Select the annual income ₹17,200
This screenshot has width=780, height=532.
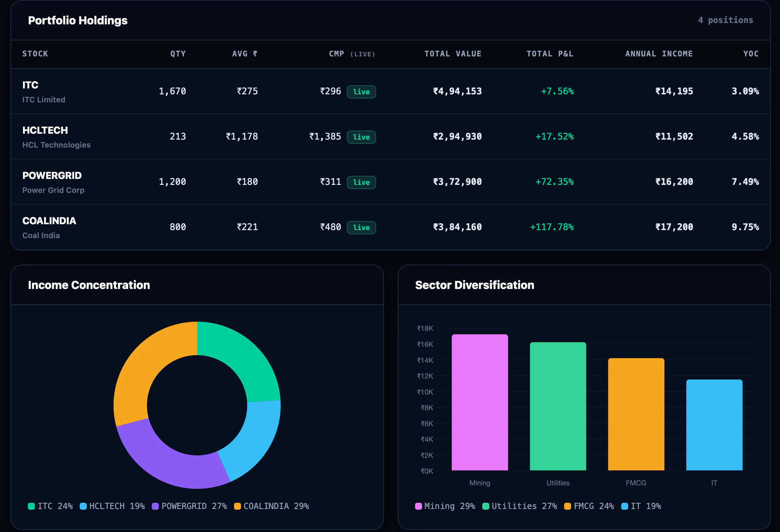[674, 227]
